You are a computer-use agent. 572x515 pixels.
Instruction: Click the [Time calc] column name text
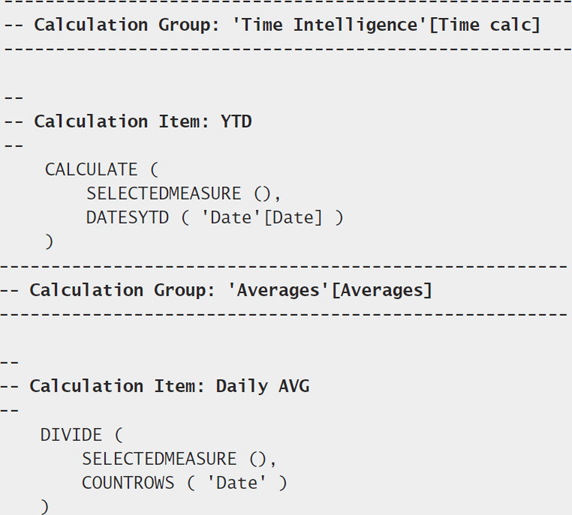pos(485,25)
